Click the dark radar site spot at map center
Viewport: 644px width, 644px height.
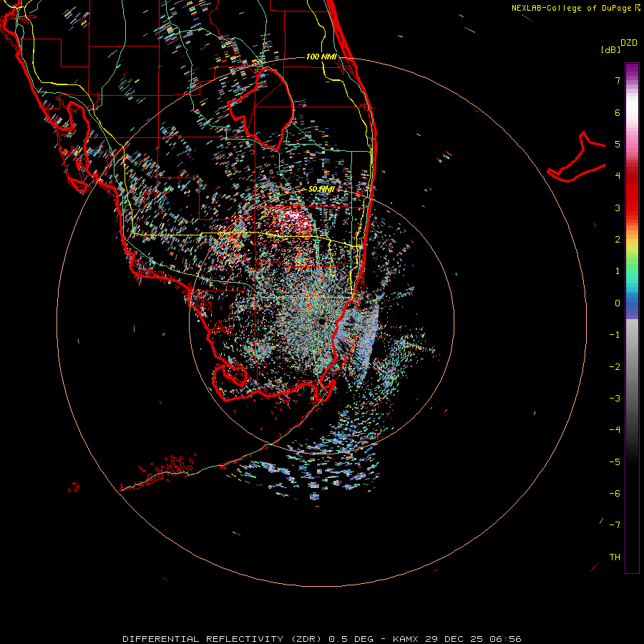pyautogui.click(x=321, y=321)
